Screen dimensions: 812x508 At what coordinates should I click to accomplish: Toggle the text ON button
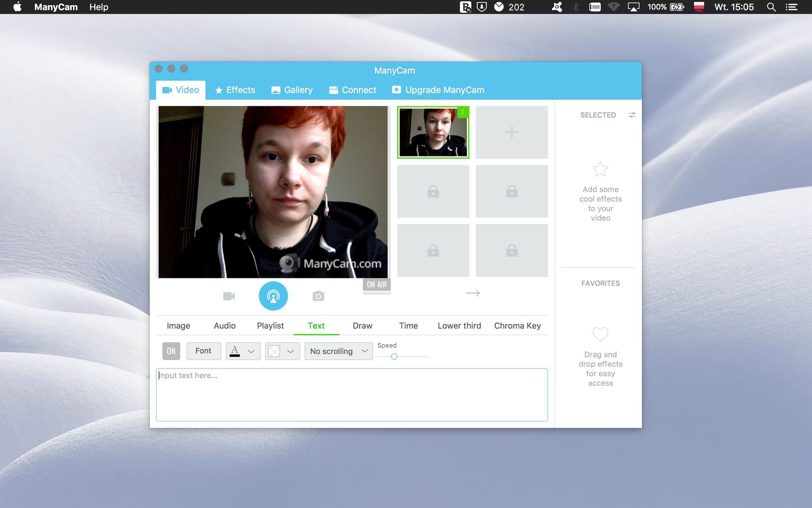click(x=171, y=351)
